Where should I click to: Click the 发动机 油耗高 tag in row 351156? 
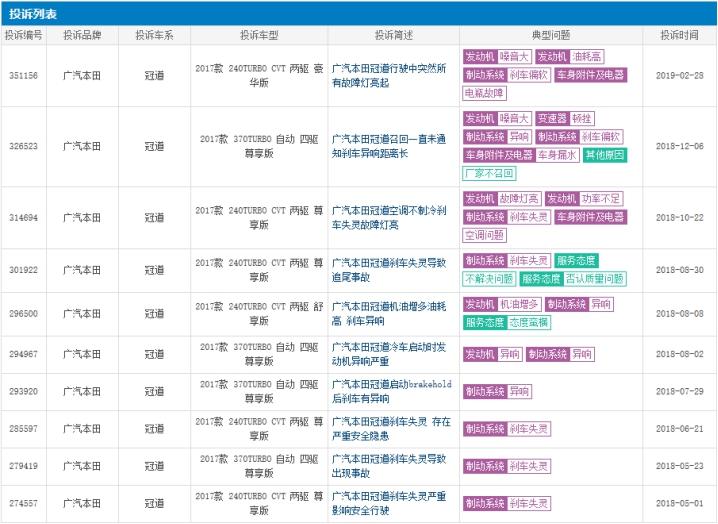pos(570,57)
